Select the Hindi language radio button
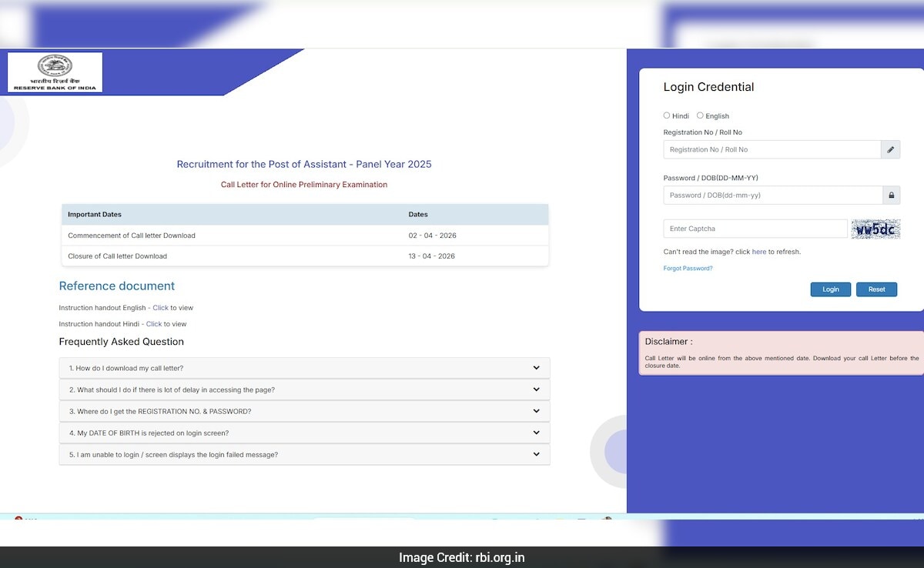Image resolution: width=924 pixels, height=568 pixels. pyautogui.click(x=666, y=115)
